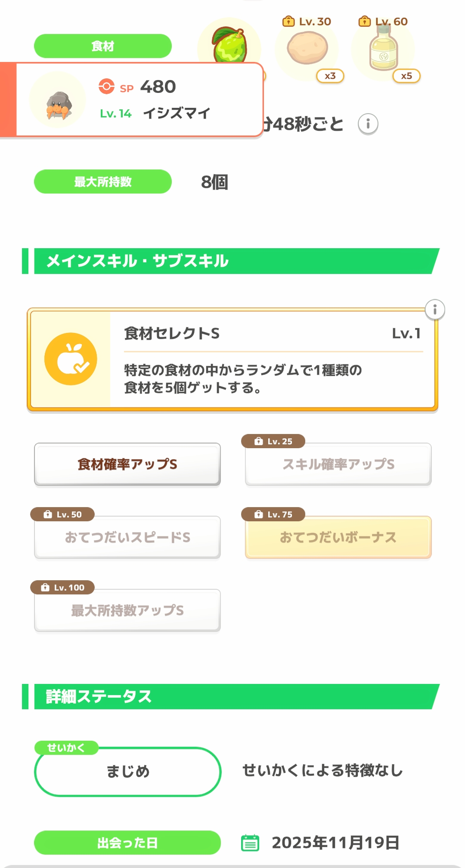This screenshot has width=465, height=868.
Task: Tap the 出会った日 green label
Action: tap(127, 843)
